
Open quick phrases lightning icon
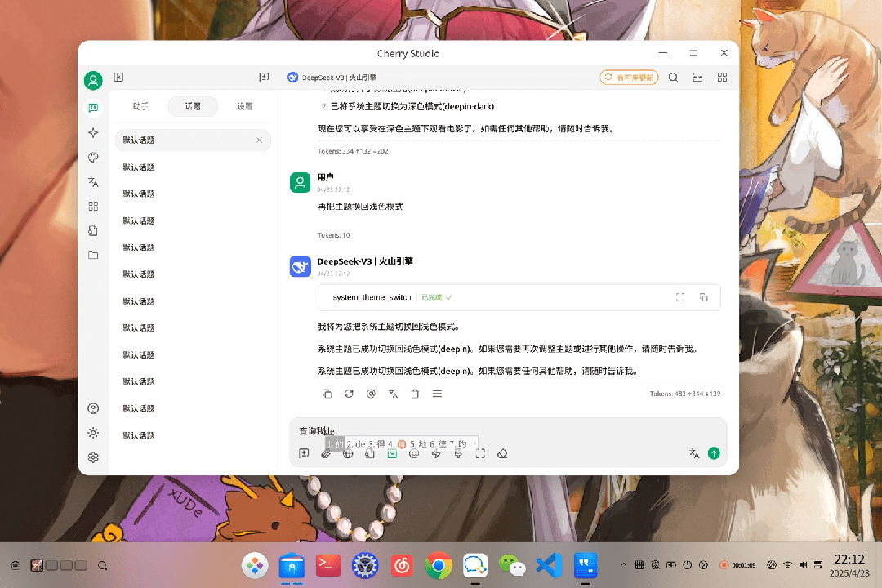[x=436, y=453]
